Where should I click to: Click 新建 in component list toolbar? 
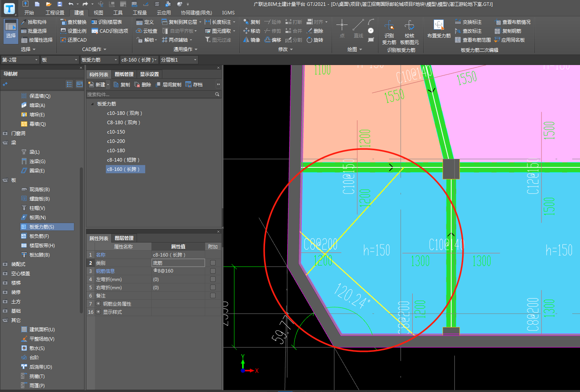[x=99, y=84]
